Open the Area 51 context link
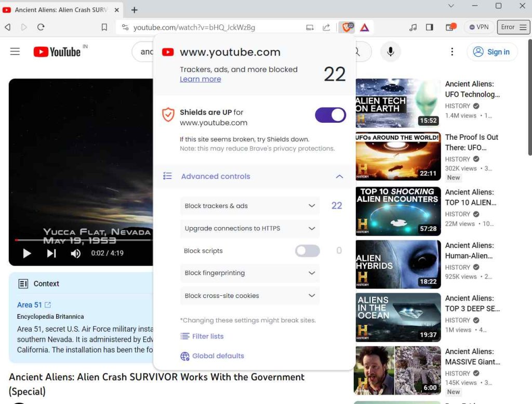The height and width of the screenshot is (404, 532). tap(30, 305)
